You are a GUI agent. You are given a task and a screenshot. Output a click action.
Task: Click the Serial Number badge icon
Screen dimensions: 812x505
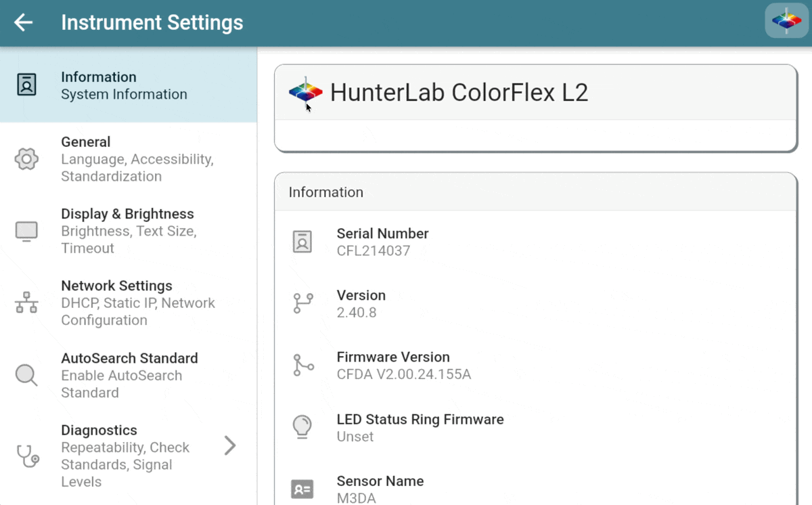(302, 242)
